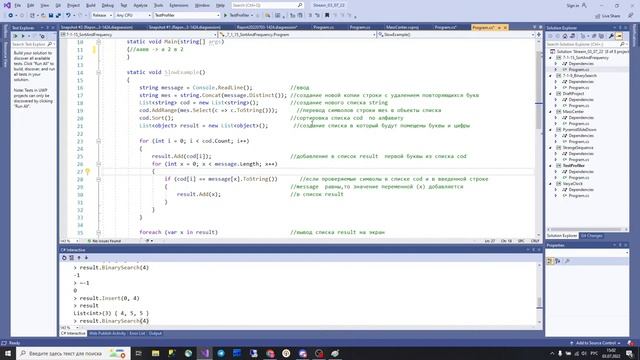Viewport: 640px width, 360px height.
Task: Click the Live Share icon
Action: pyautogui.click(x=598, y=16)
